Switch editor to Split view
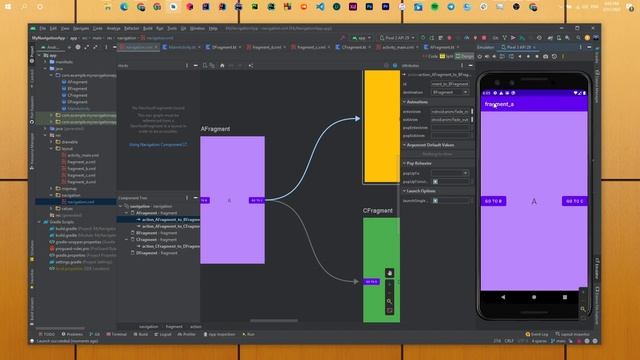The image size is (640, 360). [x=447, y=56]
